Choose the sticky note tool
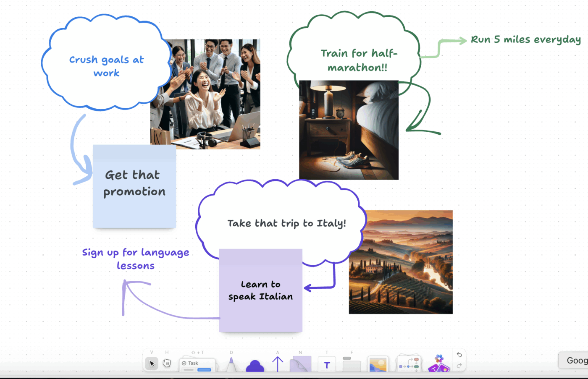The image size is (588, 379). (301, 364)
